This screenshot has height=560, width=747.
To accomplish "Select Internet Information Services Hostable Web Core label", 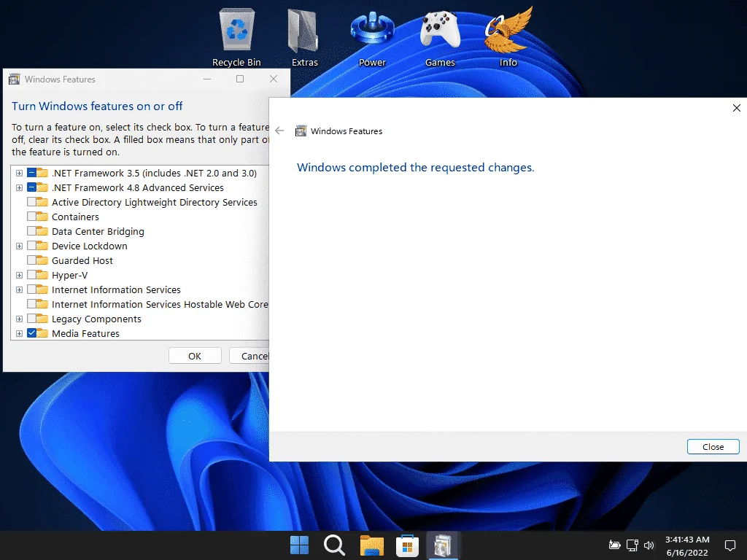I will pyautogui.click(x=160, y=304).
